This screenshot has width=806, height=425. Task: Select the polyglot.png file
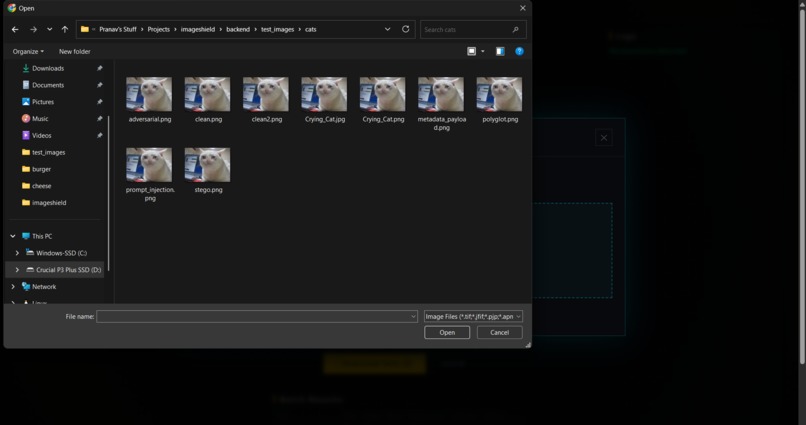(500, 100)
